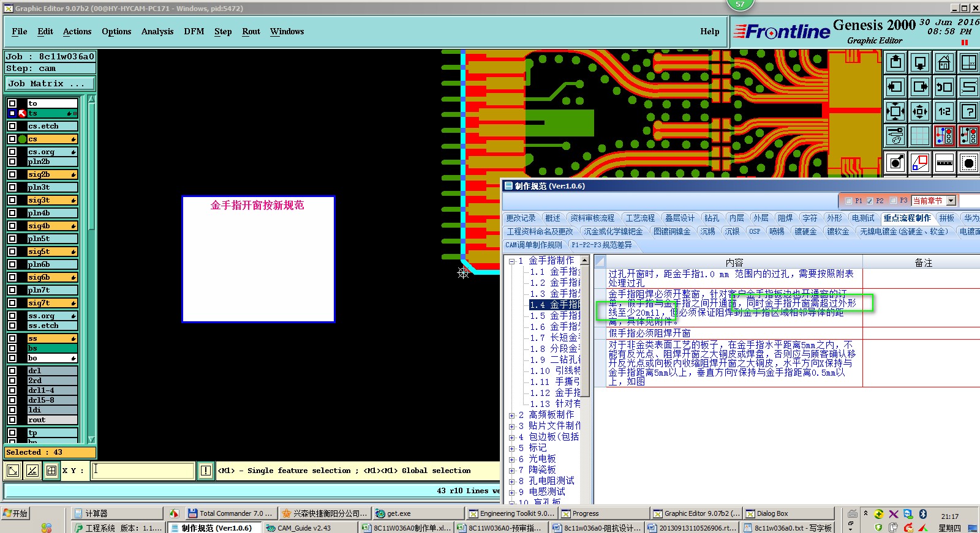Expand tree node 4 包边板
The height and width of the screenshot is (533, 980).
511,438
